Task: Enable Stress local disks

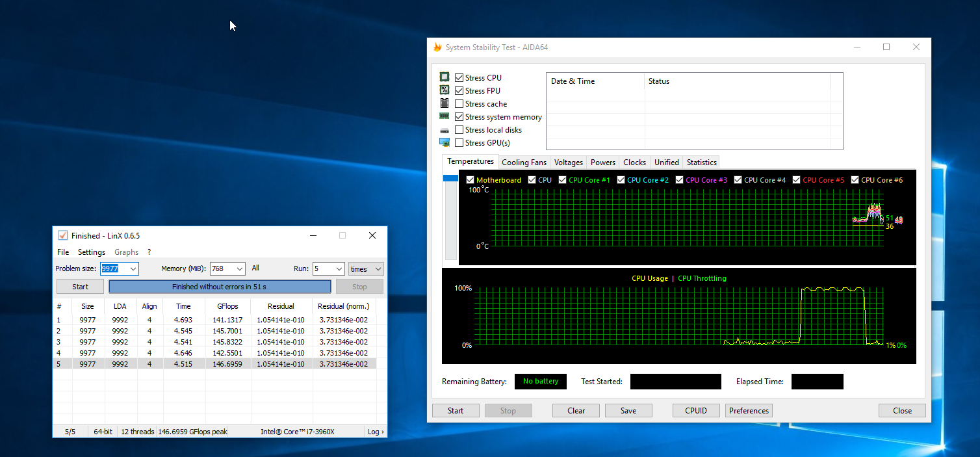Action: (x=459, y=130)
